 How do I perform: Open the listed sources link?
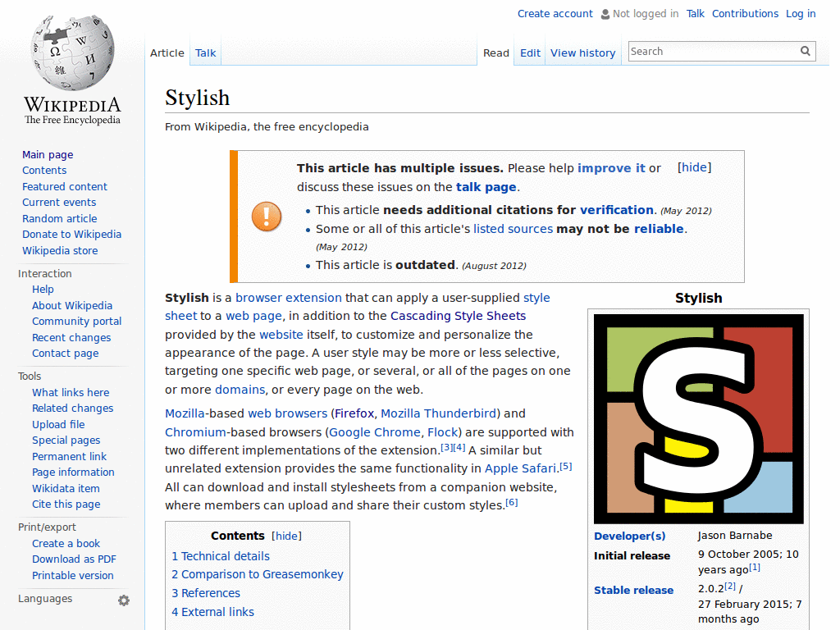tap(513, 229)
